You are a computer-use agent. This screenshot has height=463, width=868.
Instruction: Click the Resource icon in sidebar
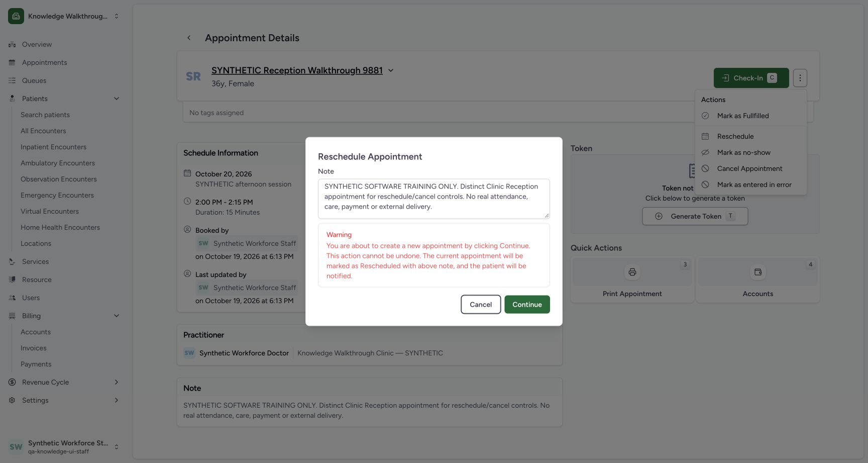[12, 280]
